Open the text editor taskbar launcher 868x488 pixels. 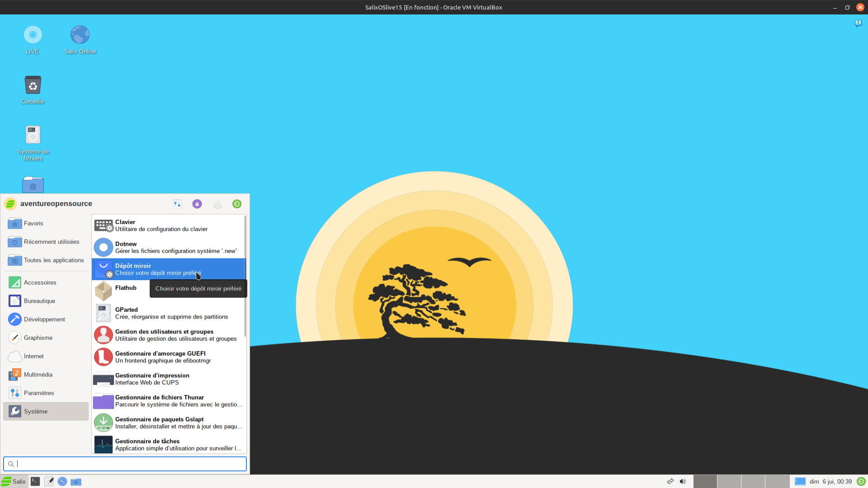pos(49,482)
